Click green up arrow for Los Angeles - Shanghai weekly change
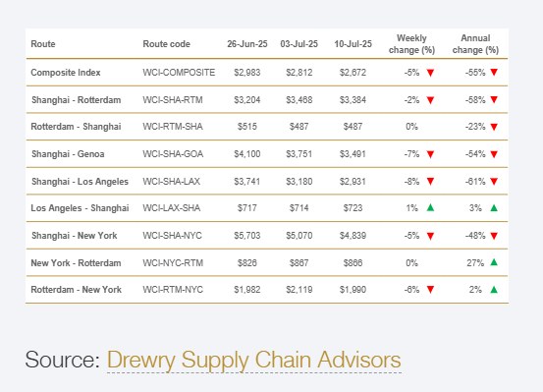 tap(430, 207)
